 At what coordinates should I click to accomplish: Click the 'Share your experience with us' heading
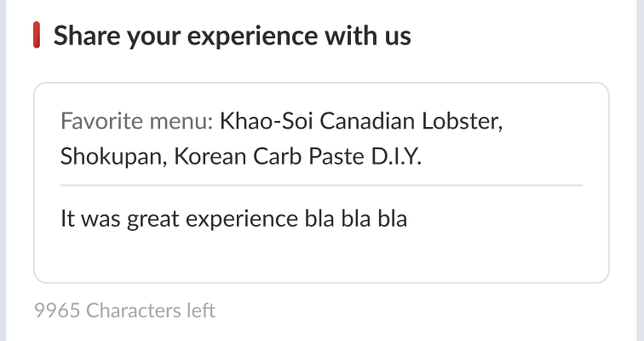[232, 37]
